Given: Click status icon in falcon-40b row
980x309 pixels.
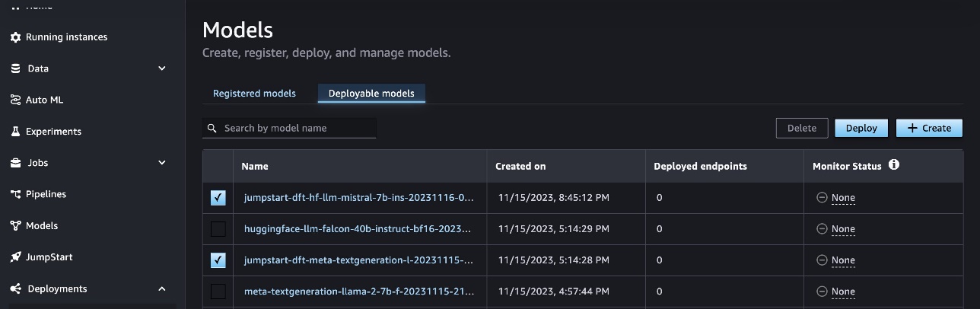Looking at the screenshot, I should pos(822,228).
